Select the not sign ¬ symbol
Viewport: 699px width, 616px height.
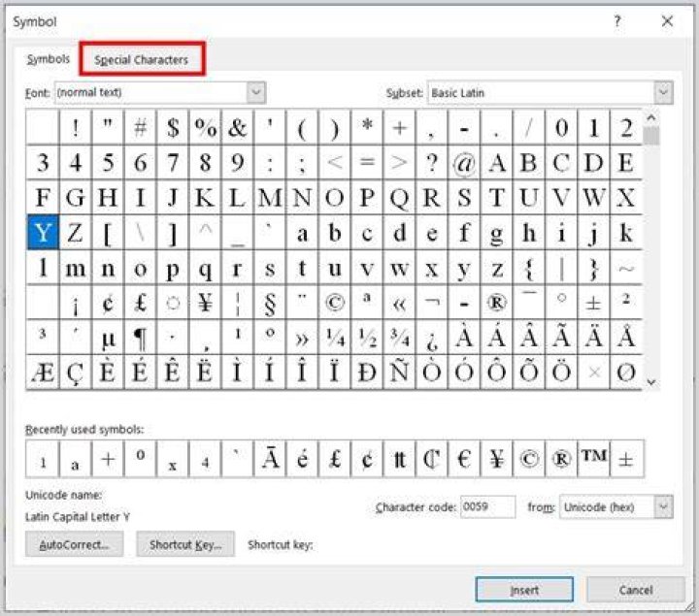click(431, 303)
